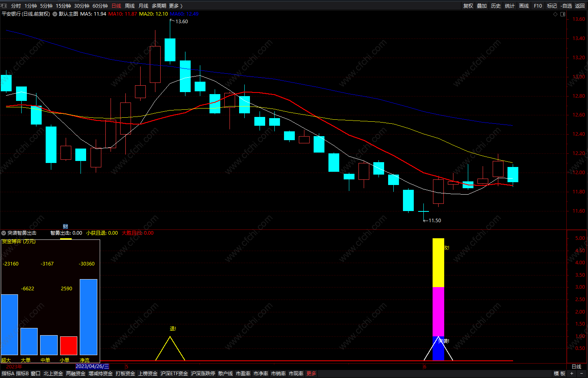Open 市现率 indicator
Image resolution: width=588 pixels, height=378 pixels.
click(296, 374)
